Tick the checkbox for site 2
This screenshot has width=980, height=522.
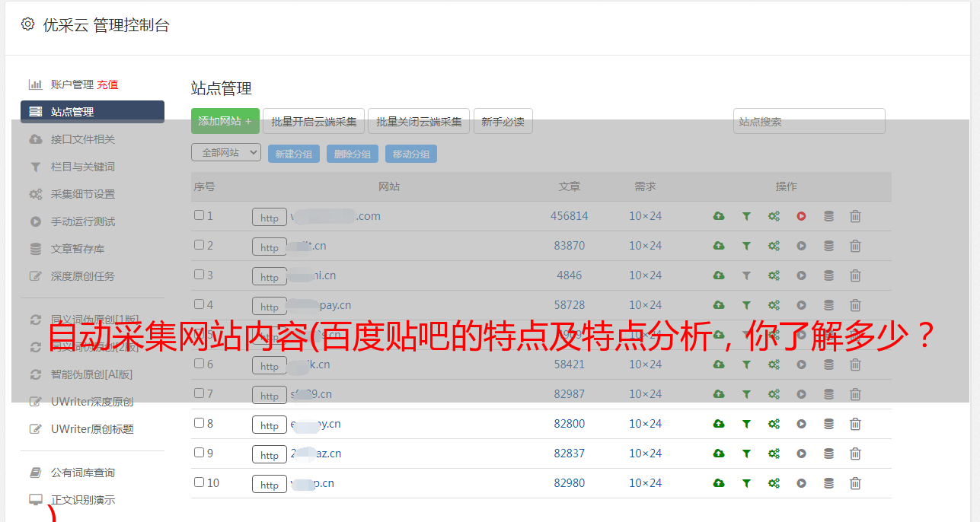point(199,245)
